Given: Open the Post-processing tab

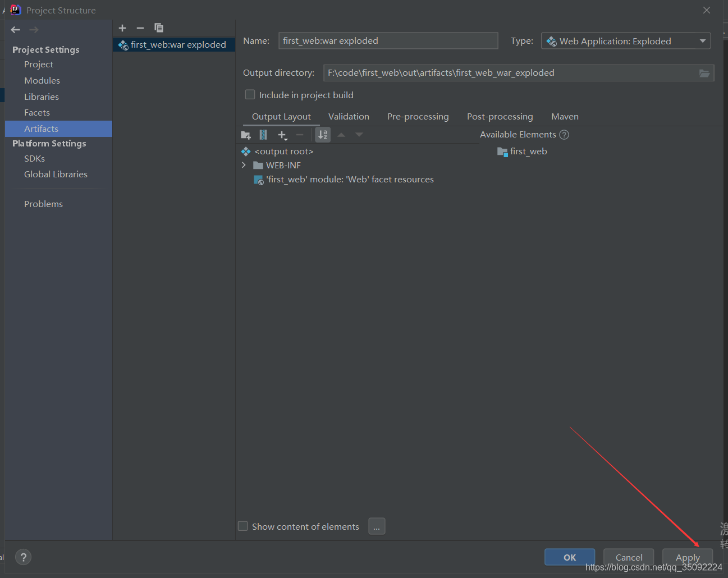Looking at the screenshot, I should coord(500,116).
